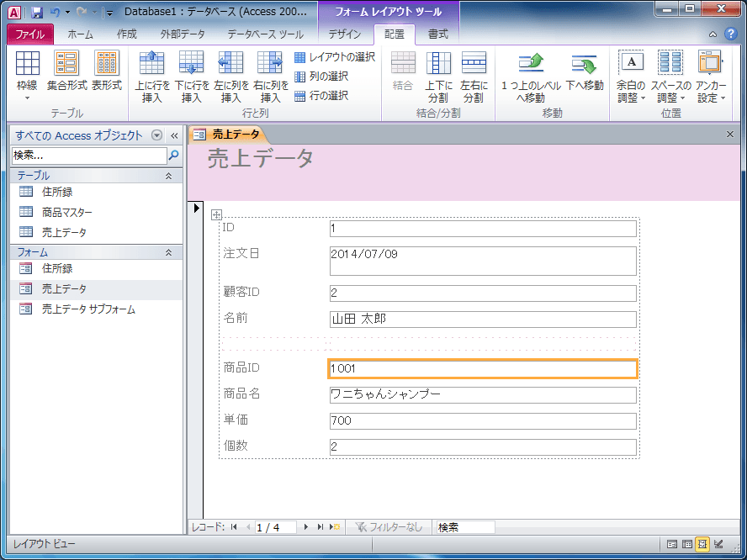Open アンカー設定 anchoring dropdown
The height and width of the screenshot is (560, 747).
pyautogui.click(x=711, y=77)
